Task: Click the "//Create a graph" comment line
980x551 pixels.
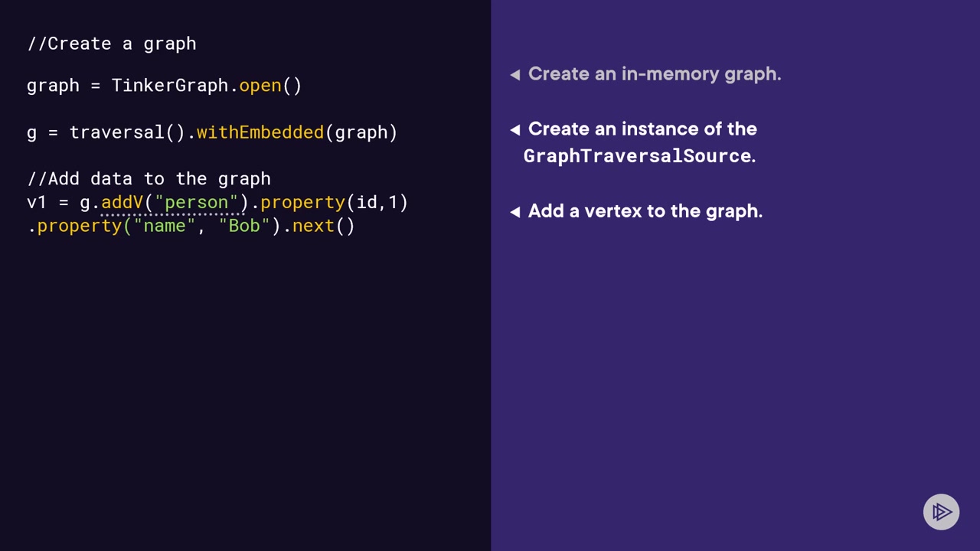Action: tap(112, 44)
